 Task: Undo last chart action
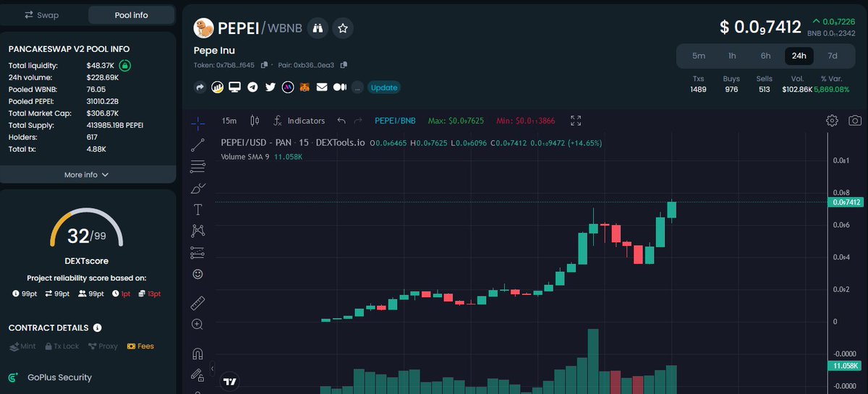(341, 121)
